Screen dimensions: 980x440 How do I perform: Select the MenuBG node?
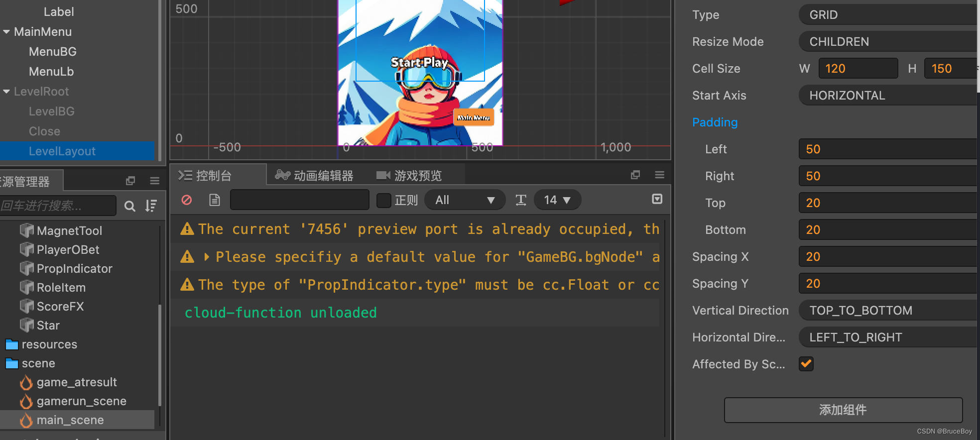pos(53,52)
